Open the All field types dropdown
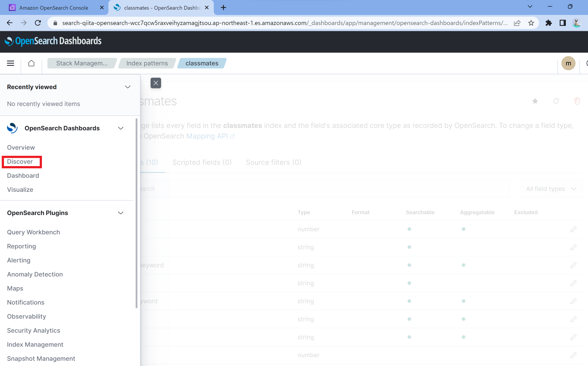 (551, 189)
